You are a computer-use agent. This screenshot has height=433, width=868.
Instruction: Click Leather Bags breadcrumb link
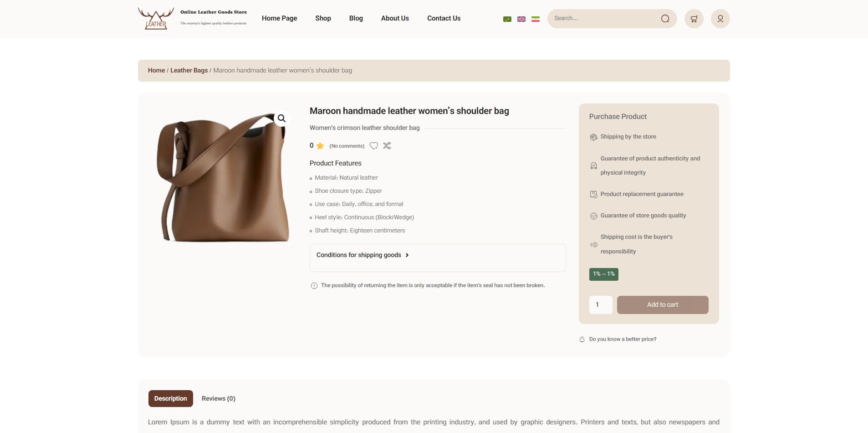point(189,70)
